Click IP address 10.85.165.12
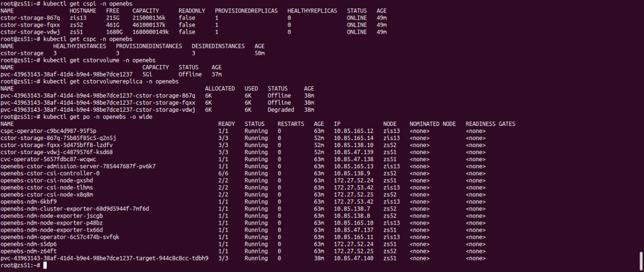The width and height of the screenshot is (644, 272). click(x=354, y=130)
